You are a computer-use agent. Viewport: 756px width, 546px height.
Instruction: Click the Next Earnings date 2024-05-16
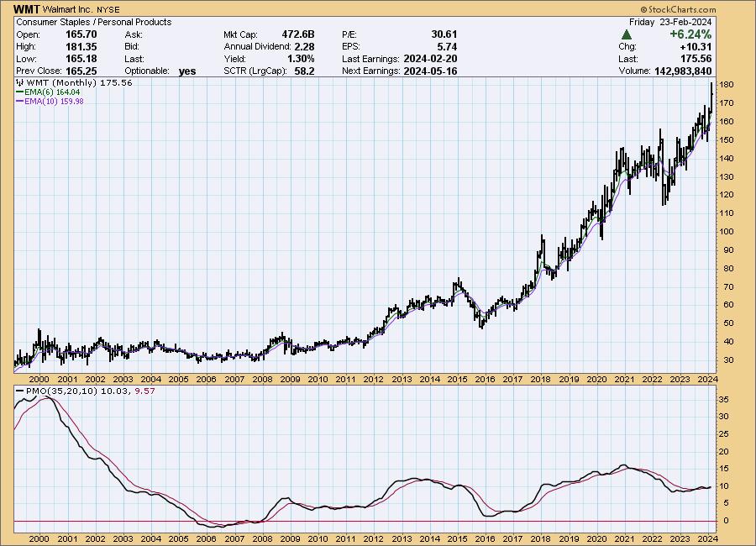coord(430,71)
